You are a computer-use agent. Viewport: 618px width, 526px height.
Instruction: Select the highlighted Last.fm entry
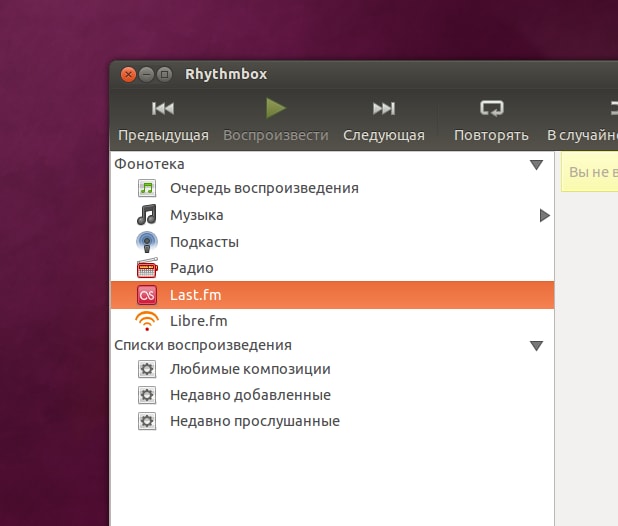coord(332,295)
